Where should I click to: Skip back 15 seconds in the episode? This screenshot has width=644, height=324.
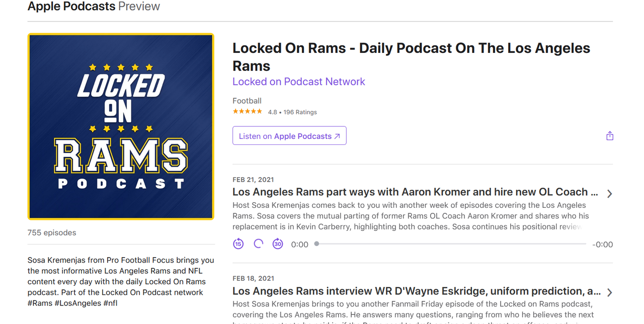238,244
